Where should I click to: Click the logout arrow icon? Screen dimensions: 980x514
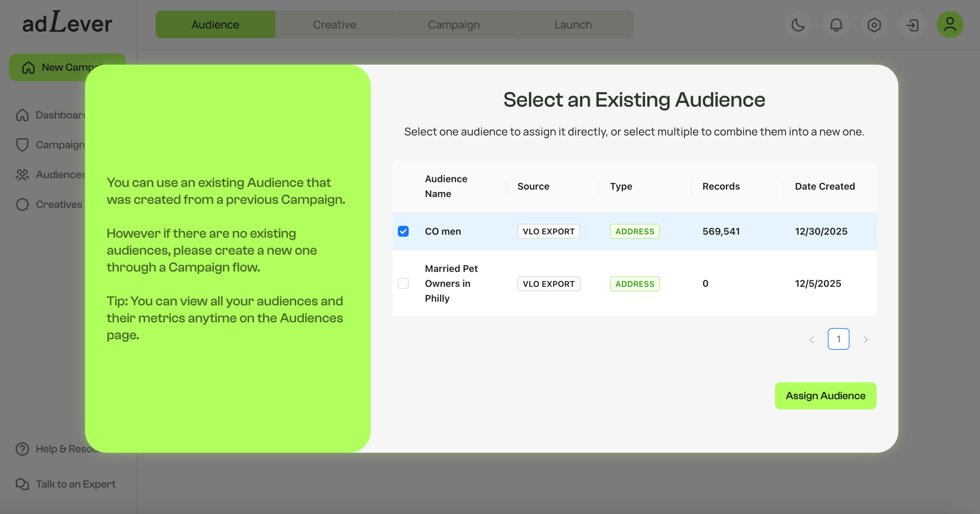point(912,25)
